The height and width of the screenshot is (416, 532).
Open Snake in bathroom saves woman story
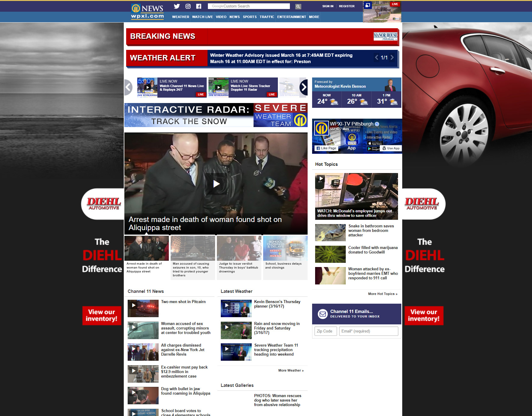[371, 230]
